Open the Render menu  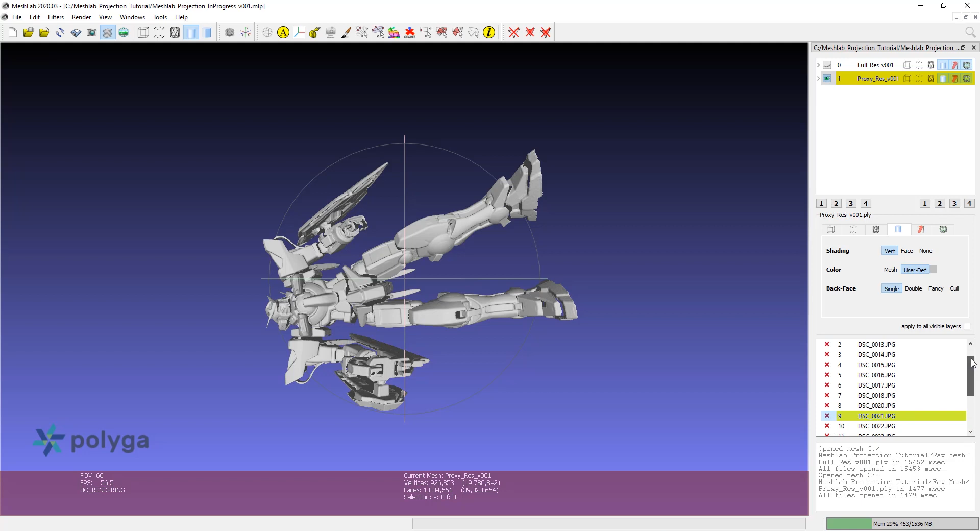tap(81, 17)
